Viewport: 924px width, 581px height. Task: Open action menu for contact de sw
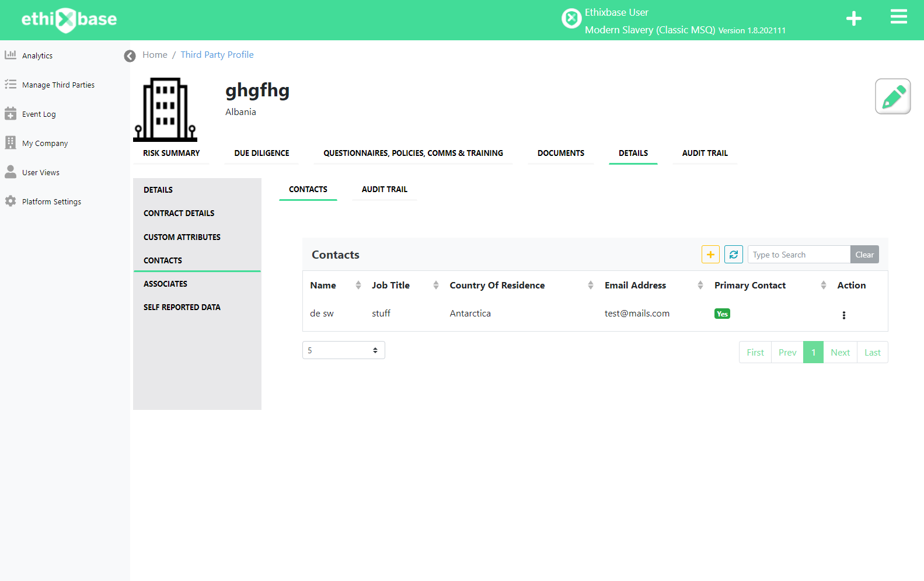tap(843, 315)
